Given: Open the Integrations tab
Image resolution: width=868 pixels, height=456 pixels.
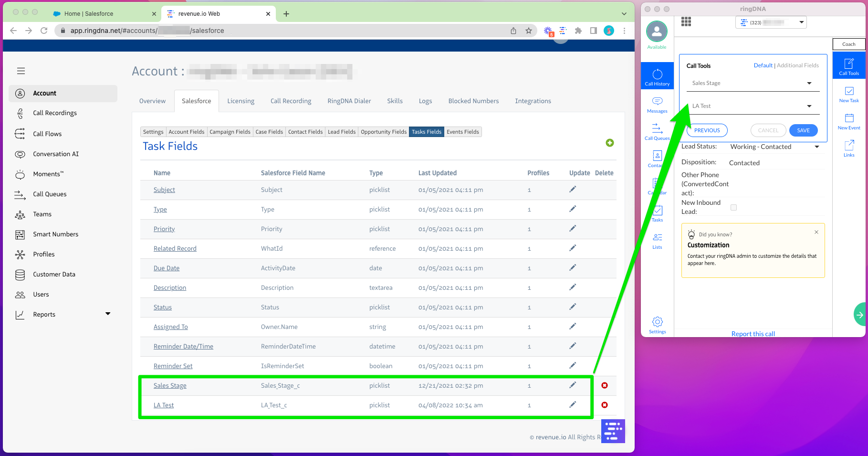Looking at the screenshot, I should pos(533,101).
